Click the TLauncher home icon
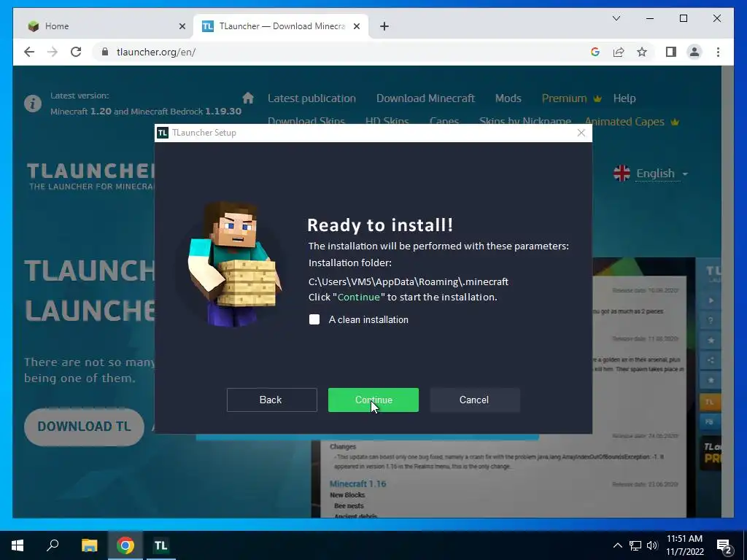 point(248,98)
